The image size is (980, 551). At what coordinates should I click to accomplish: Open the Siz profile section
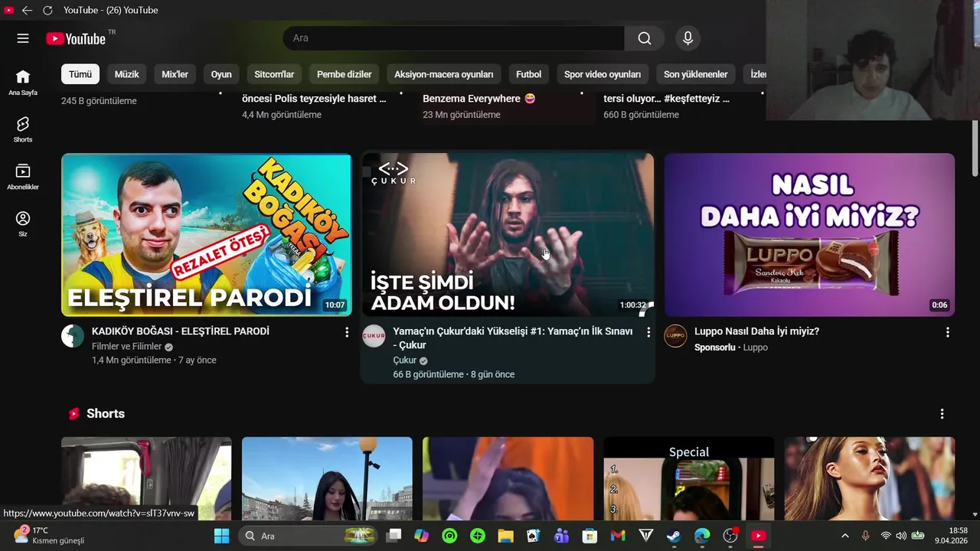[x=23, y=223]
